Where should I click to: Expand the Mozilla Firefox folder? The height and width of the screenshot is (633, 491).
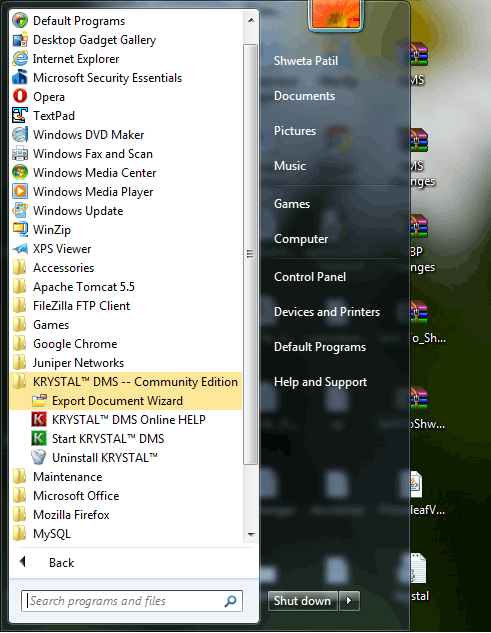(125, 514)
